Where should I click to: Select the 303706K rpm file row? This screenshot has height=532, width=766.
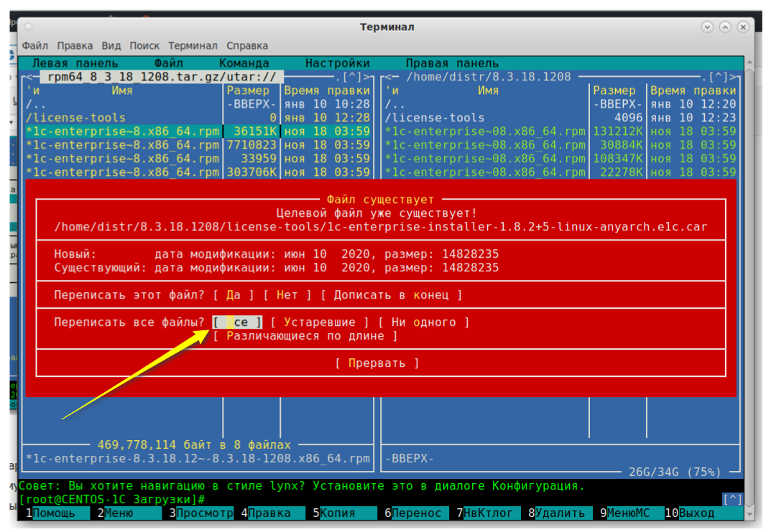pyautogui.click(x=198, y=173)
